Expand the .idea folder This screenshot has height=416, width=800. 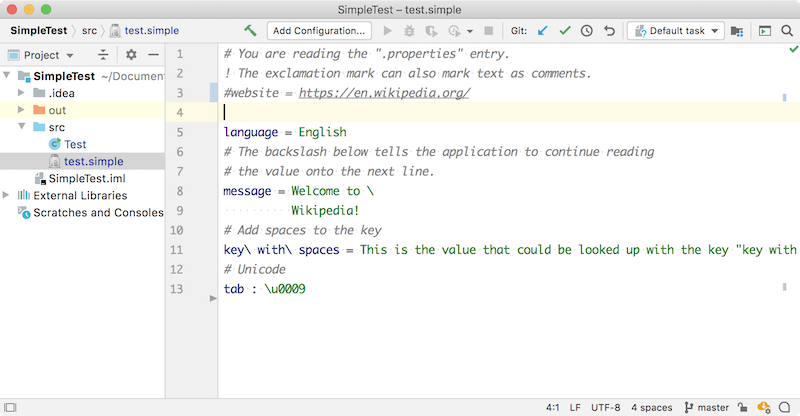22,93
